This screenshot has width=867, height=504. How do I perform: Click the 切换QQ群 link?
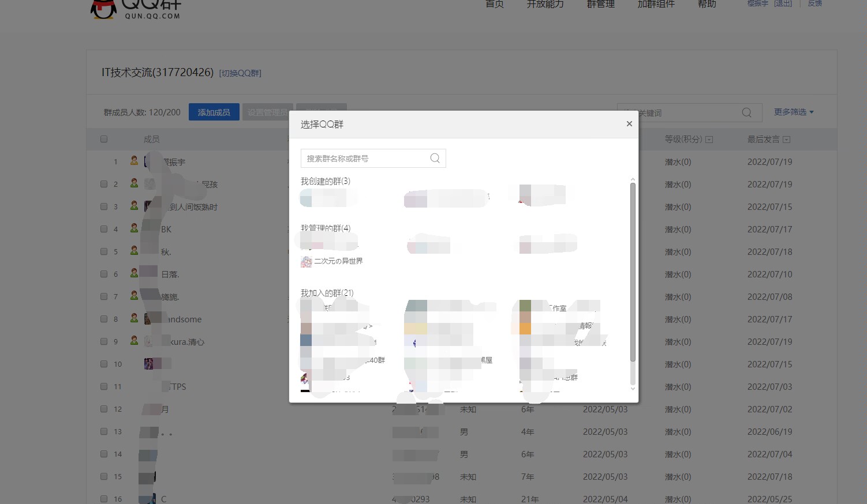240,73
